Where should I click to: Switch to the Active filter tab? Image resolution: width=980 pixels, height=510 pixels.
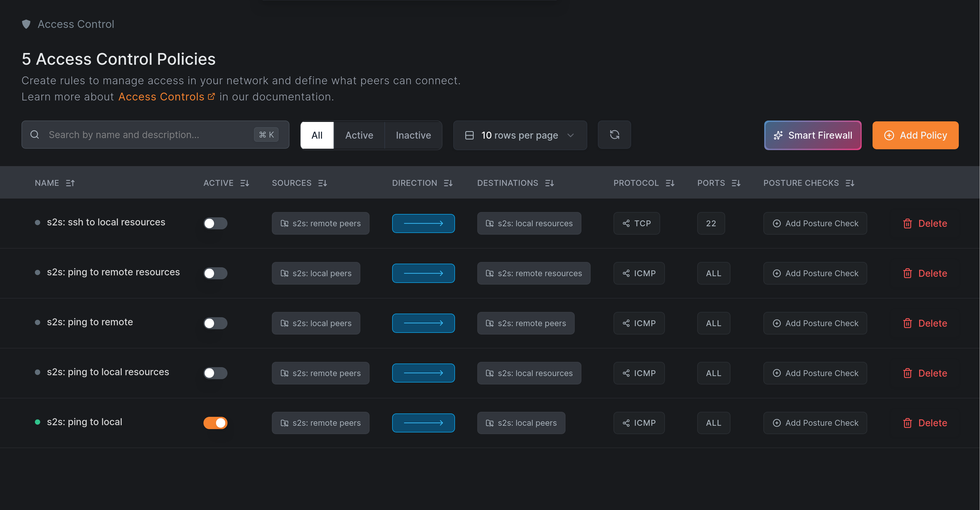click(359, 135)
